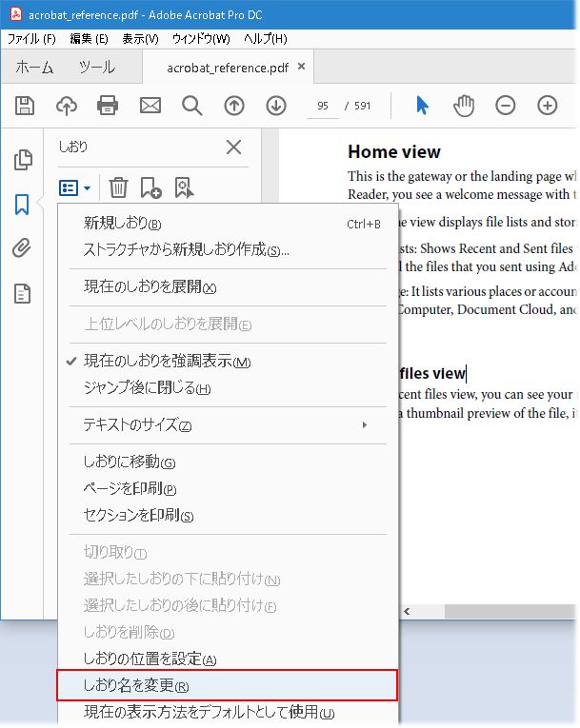
Task: Click the upload to cloud icon
Action: click(67, 106)
